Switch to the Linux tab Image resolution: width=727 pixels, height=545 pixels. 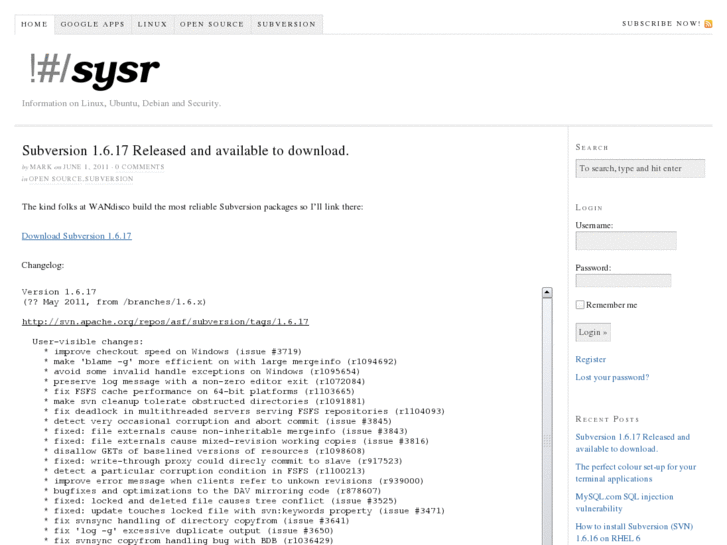[152, 24]
